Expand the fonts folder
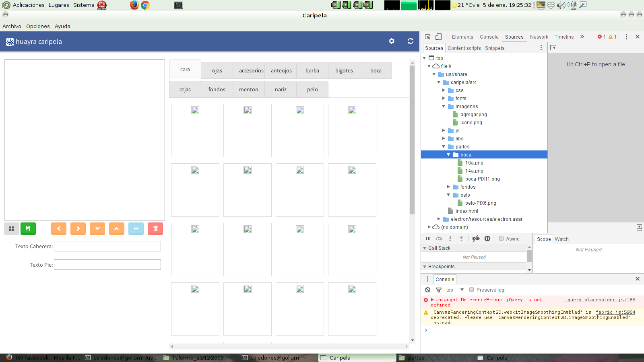 tap(444, 98)
